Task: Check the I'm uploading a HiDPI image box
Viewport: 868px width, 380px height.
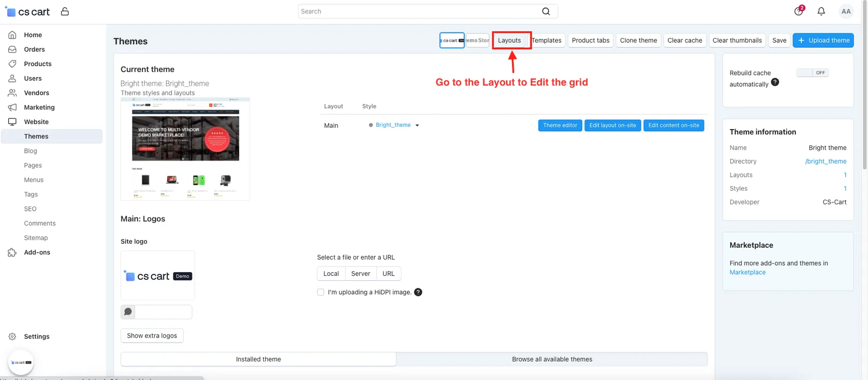Action: coord(321,292)
